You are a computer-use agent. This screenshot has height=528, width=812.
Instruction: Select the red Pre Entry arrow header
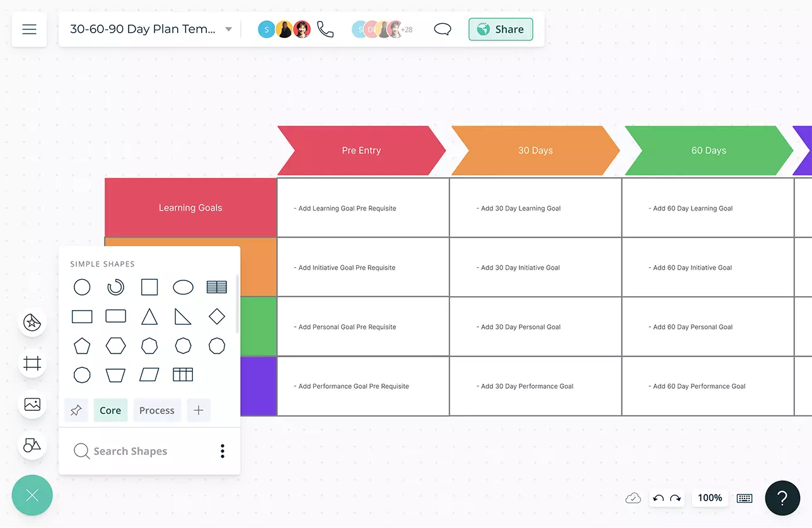(362, 151)
